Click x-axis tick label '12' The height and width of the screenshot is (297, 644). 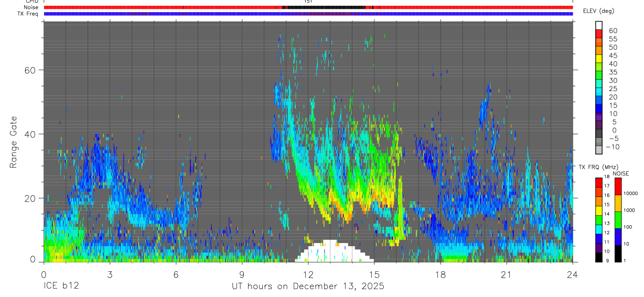pos(308,274)
